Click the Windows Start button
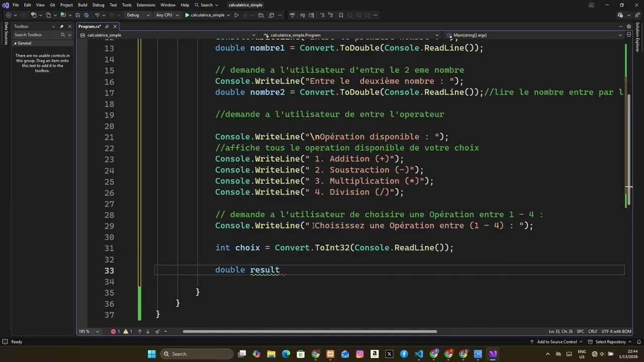644x362 pixels. 151,354
